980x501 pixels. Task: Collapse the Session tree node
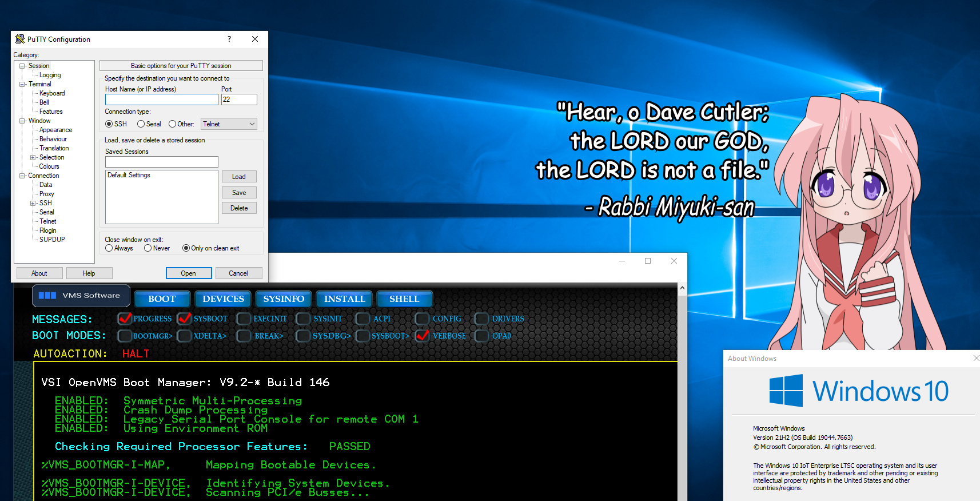pyautogui.click(x=22, y=66)
